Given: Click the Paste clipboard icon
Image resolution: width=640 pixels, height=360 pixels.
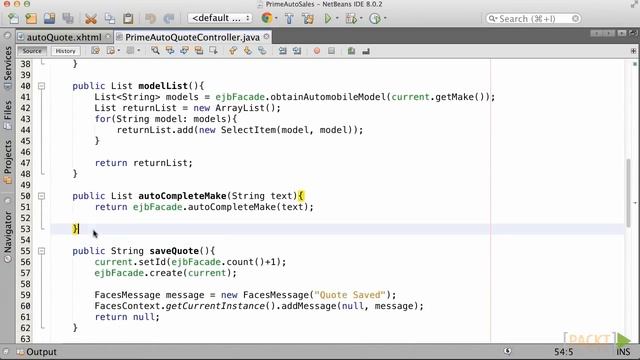Looking at the screenshot, I should [128, 18].
